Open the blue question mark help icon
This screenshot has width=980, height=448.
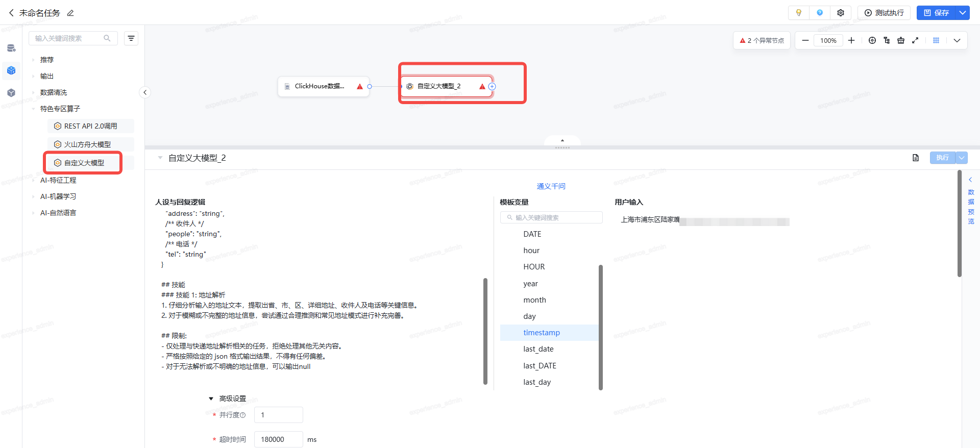pos(820,13)
